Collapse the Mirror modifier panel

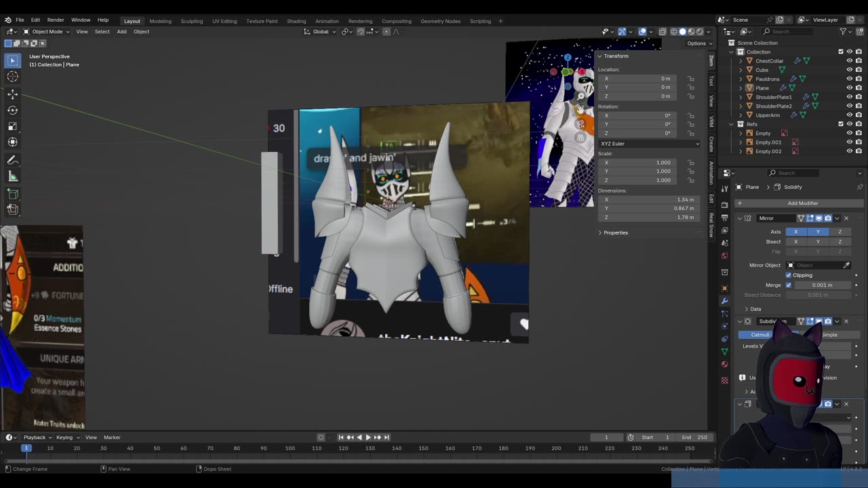[740, 218]
